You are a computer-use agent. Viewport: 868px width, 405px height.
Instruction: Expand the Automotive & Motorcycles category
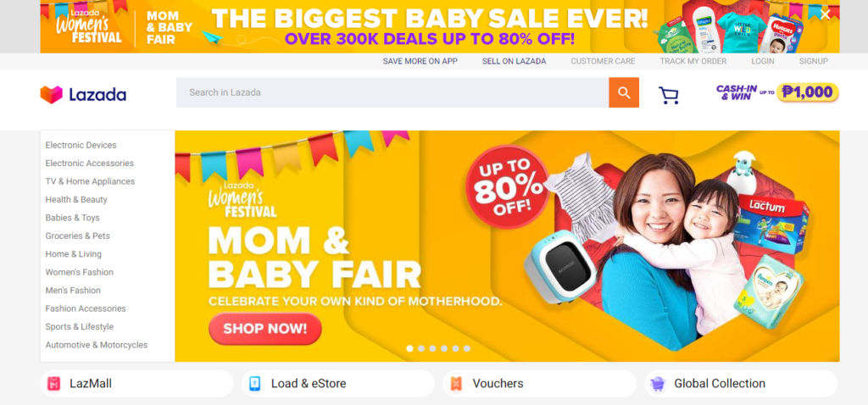(97, 345)
